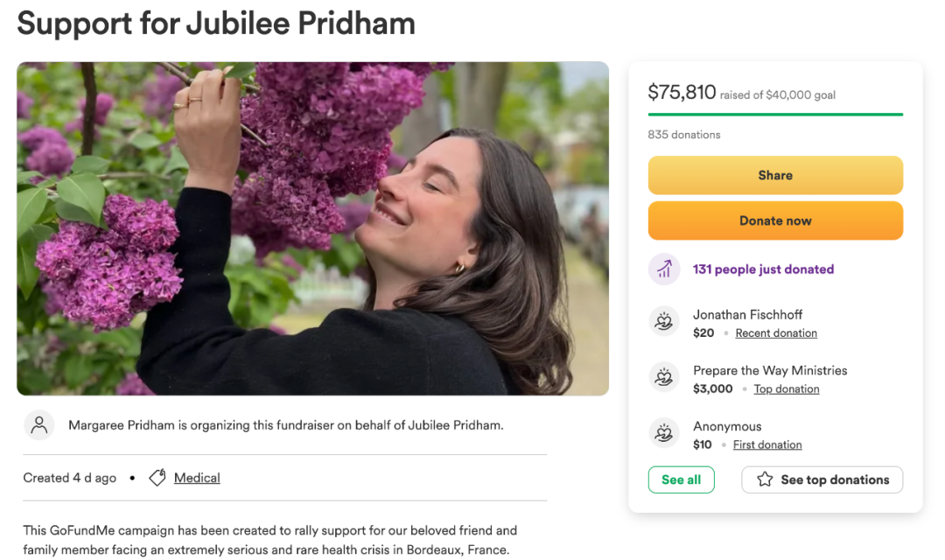Open See top donations
The height and width of the screenshot is (560, 945).
[822, 479]
